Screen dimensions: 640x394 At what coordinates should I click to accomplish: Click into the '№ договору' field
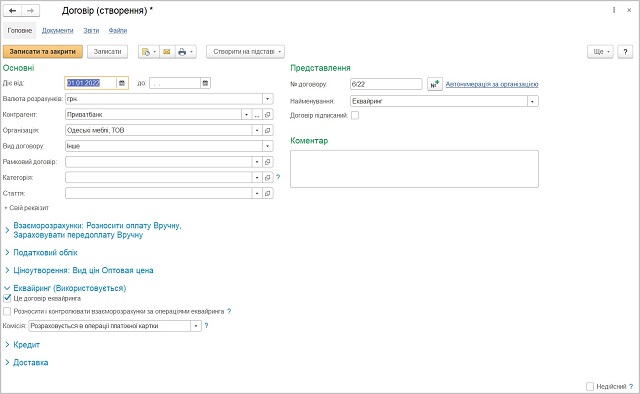coord(386,84)
